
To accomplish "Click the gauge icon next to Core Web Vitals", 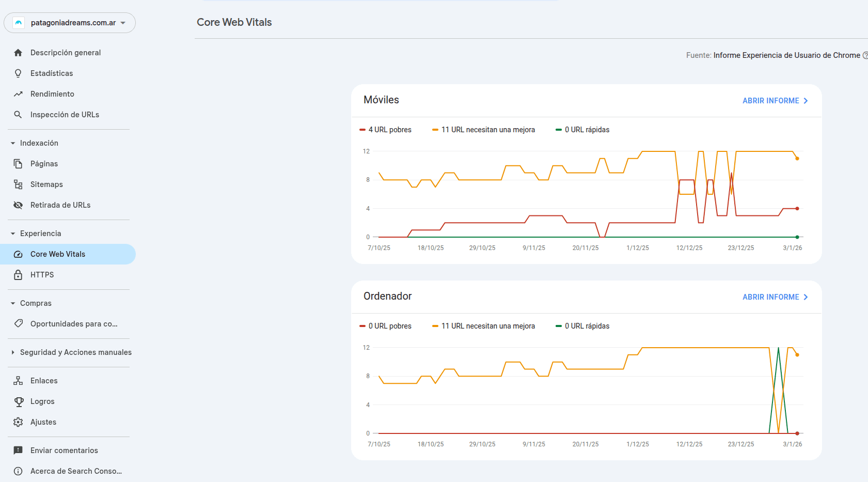I will pyautogui.click(x=18, y=254).
